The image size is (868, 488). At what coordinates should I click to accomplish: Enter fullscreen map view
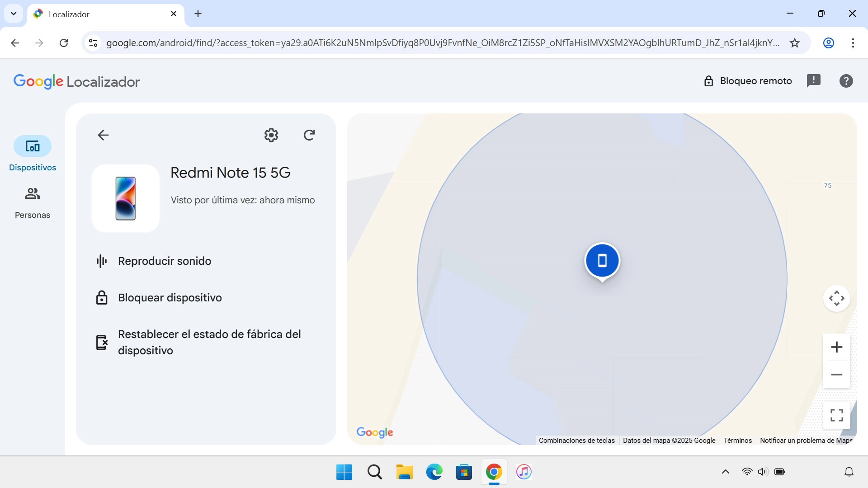[x=836, y=415]
